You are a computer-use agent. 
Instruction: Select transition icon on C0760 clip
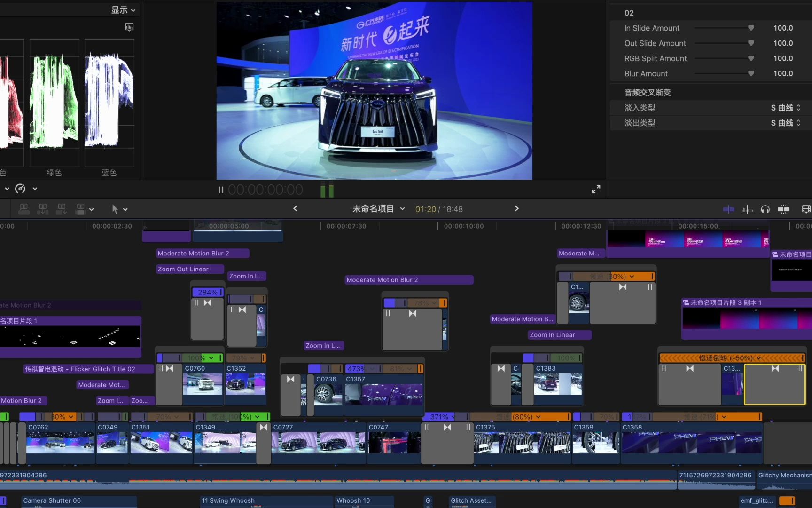pos(169,368)
